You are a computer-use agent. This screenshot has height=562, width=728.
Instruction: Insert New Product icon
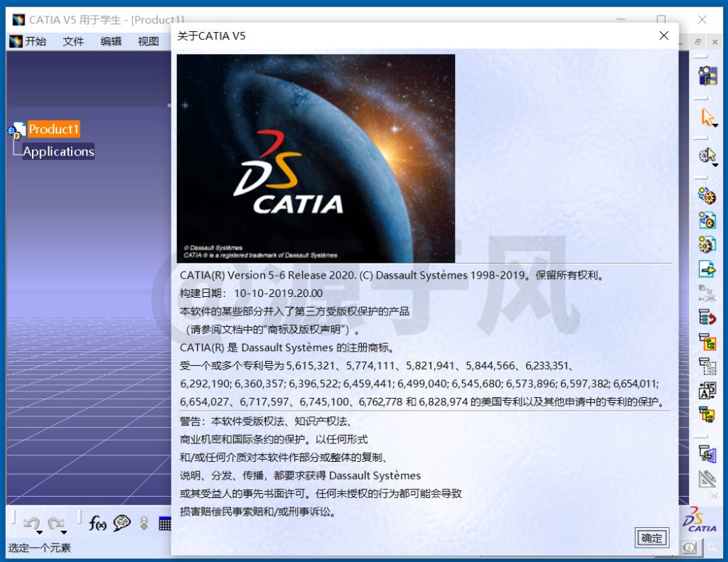[x=707, y=220]
